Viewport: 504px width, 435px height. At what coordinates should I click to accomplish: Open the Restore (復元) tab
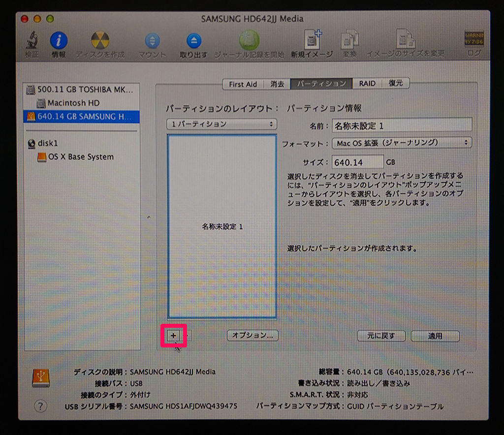[x=396, y=84]
